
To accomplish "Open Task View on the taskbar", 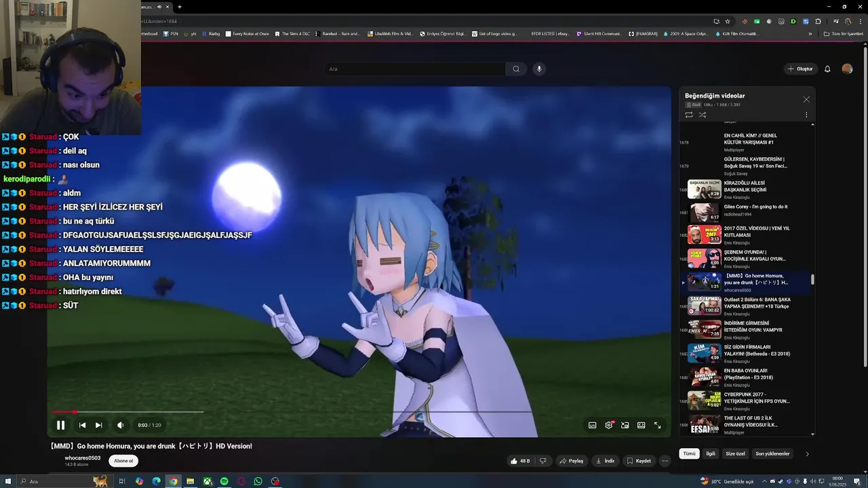I will click(x=122, y=481).
